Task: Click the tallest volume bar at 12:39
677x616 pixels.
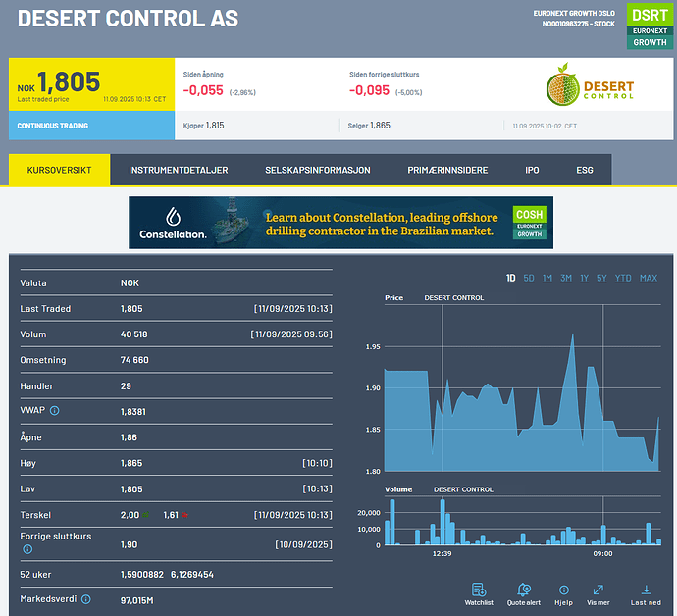Action: (443, 522)
